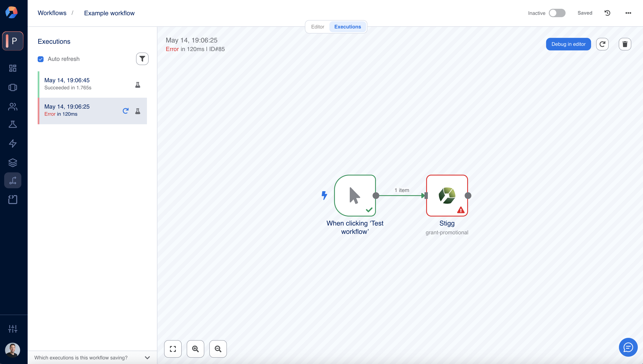Open the three-dots workflow options menu
This screenshot has width=643, height=364.
pos(628,13)
